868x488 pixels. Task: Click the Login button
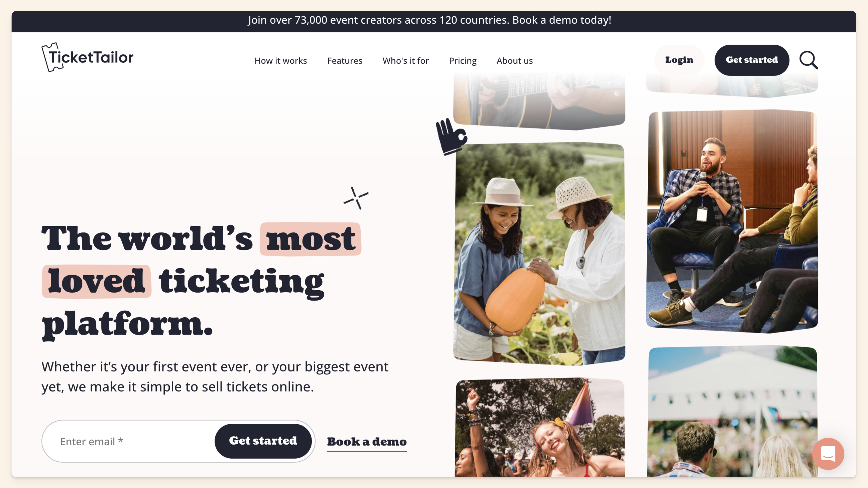(x=679, y=60)
